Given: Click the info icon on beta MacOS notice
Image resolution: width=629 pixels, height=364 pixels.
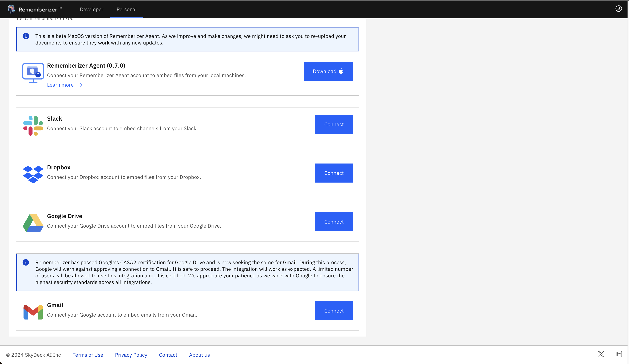Looking at the screenshot, I should click(26, 36).
